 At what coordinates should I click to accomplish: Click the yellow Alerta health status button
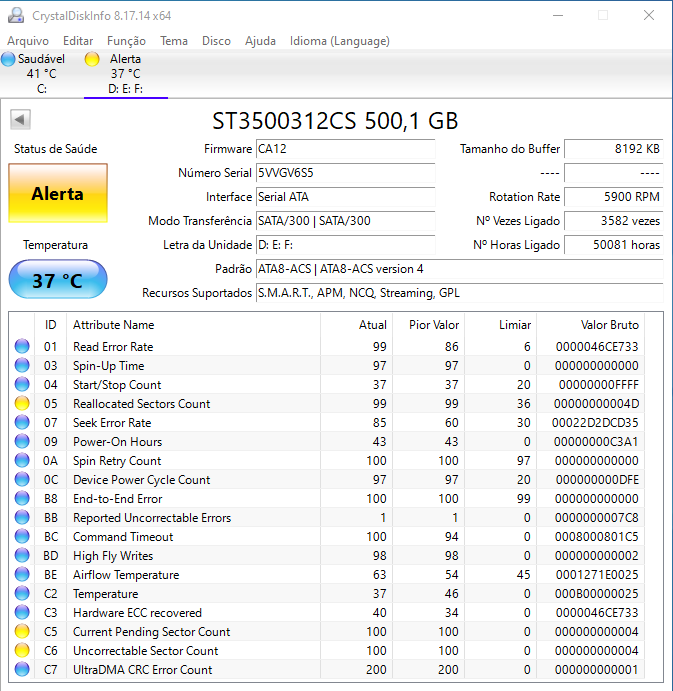point(58,193)
